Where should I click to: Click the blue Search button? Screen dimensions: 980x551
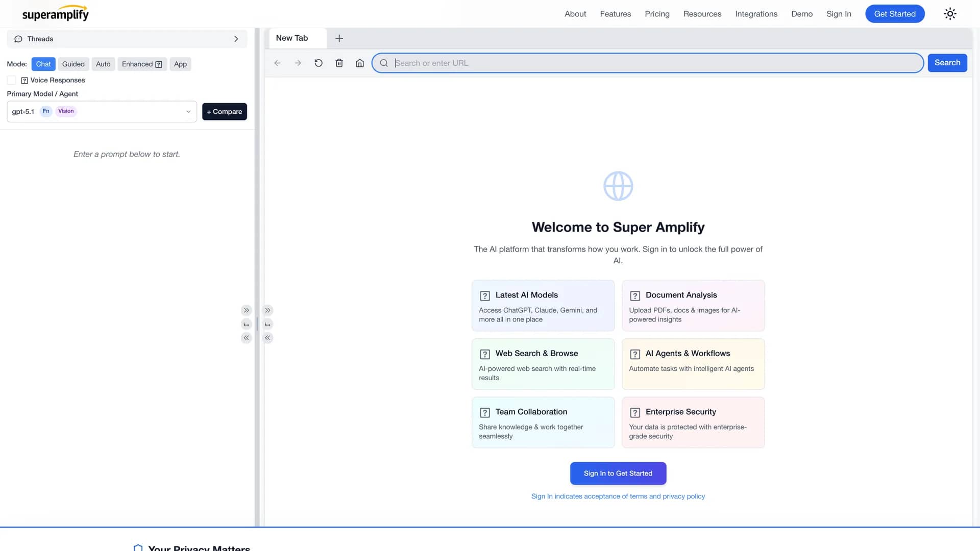coord(947,63)
